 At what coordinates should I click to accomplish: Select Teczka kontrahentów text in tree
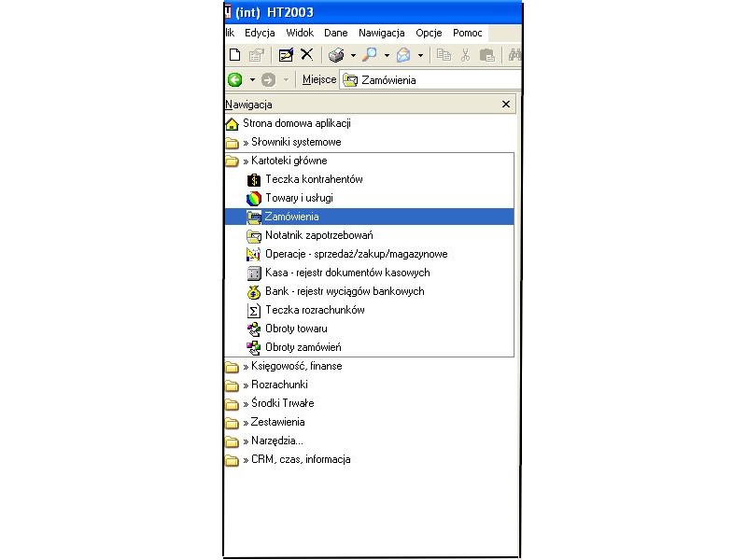pos(314,179)
